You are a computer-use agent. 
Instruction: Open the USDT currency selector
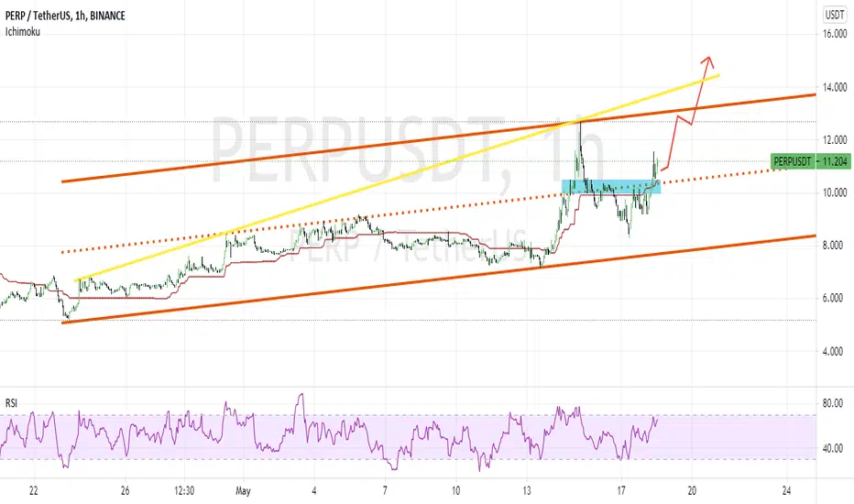click(834, 15)
